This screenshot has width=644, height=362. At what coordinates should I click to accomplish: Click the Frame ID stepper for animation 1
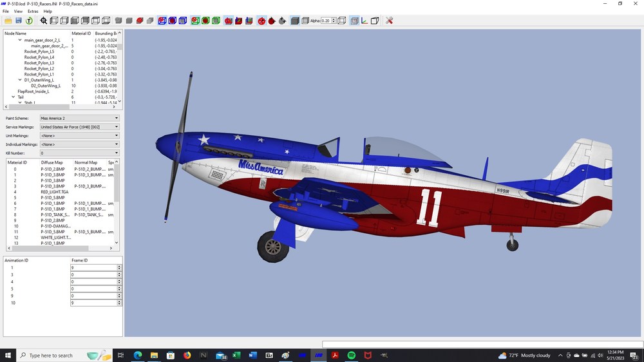(x=119, y=267)
